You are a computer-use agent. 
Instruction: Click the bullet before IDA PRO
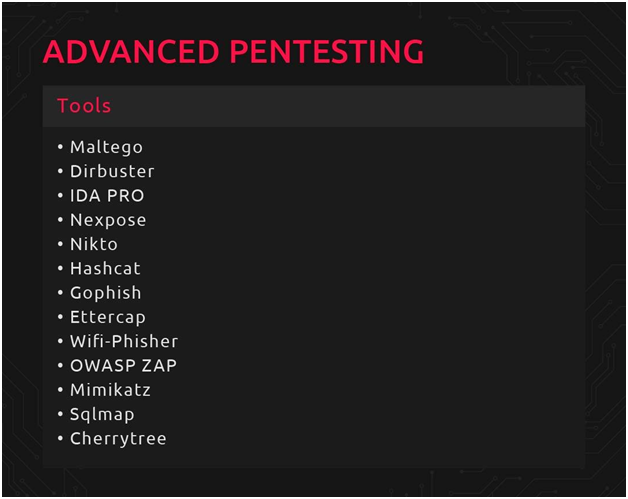[60, 196]
